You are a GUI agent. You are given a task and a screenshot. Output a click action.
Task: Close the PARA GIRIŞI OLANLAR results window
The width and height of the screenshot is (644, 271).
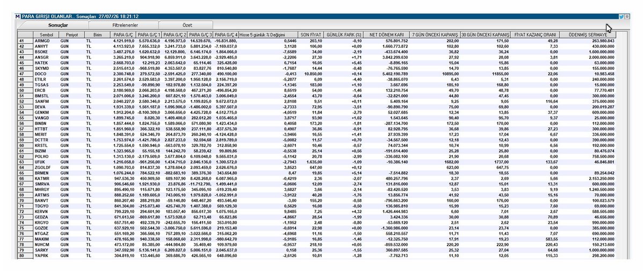click(x=627, y=17)
